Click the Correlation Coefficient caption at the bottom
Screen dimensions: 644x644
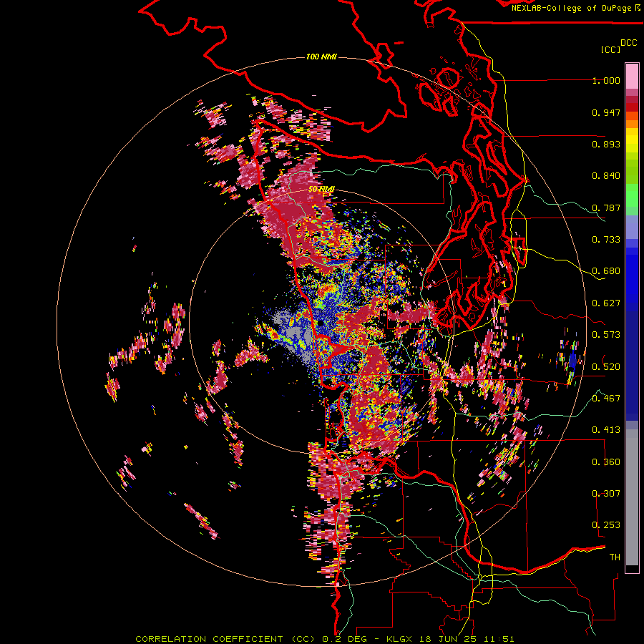325,639
